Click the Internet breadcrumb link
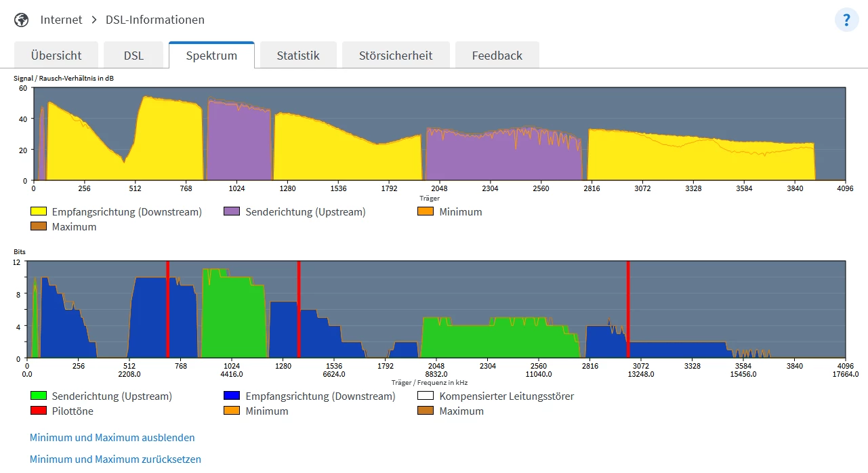Viewport: 868px width, 473px height. pos(61,20)
